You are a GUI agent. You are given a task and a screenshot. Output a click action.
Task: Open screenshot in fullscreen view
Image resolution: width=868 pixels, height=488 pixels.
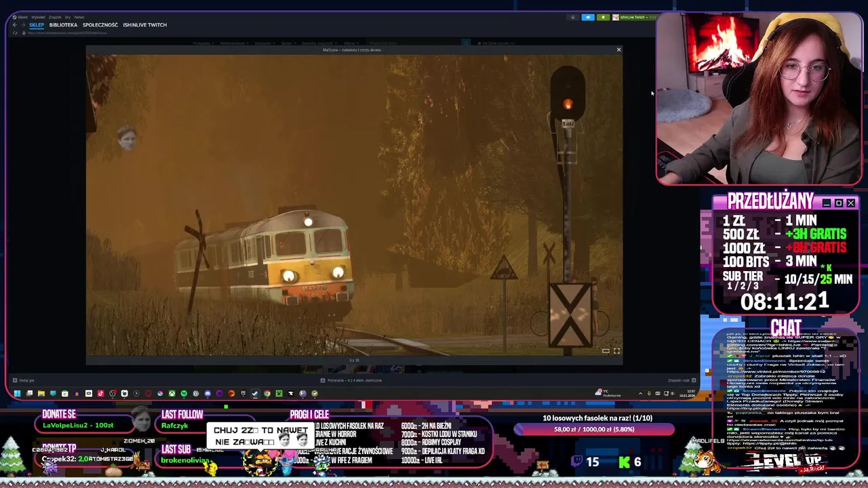(616, 350)
